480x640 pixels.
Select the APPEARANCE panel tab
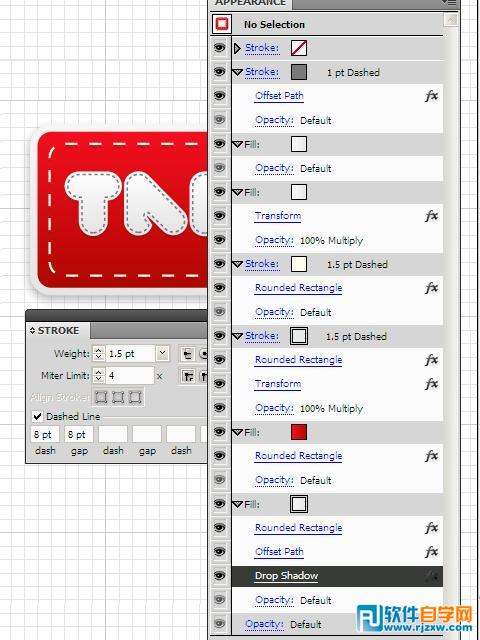(251, 3)
